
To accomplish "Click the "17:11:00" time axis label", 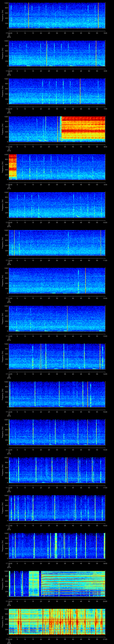I will [9, 298].
